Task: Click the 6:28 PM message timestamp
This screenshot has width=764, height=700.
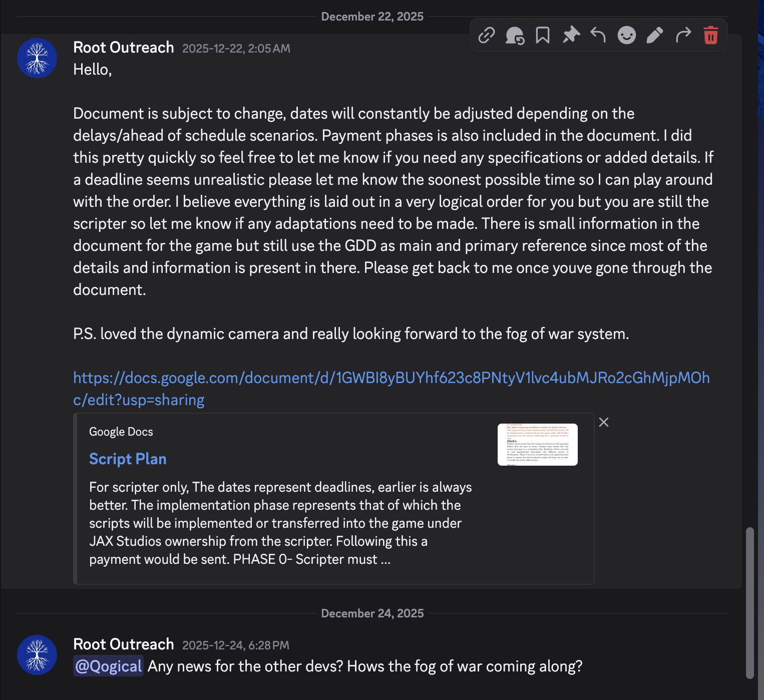Action: (x=235, y=645)
